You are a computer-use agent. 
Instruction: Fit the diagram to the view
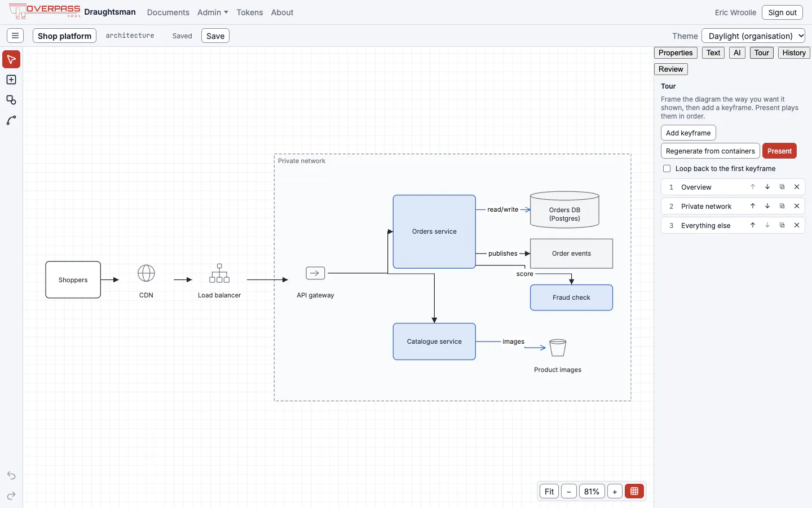549,491
